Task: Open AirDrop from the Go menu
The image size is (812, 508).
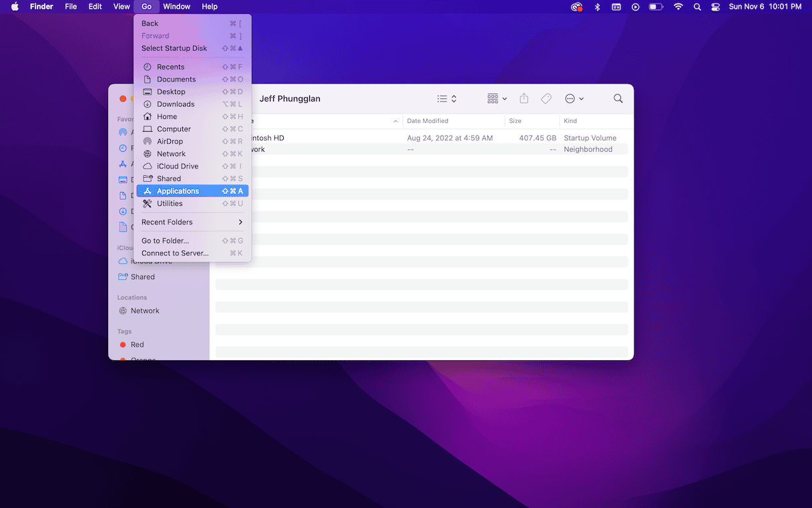Action: [x=192, y=142]
